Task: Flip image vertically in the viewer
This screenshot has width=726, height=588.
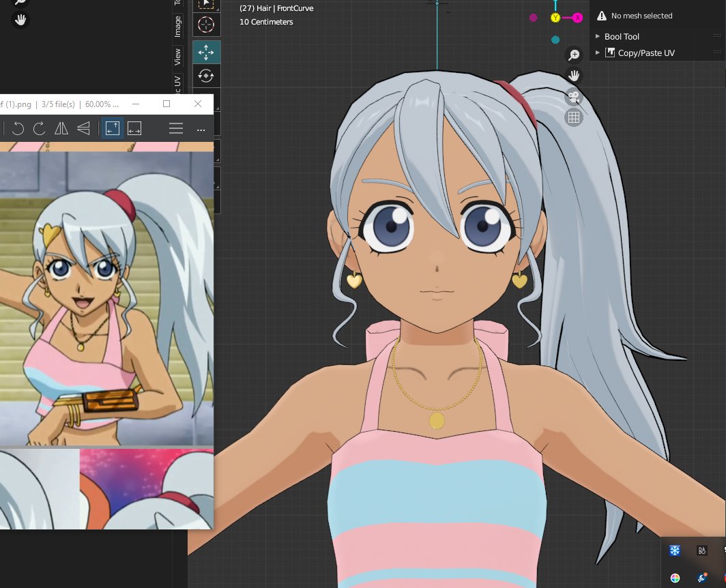Action: coord(83,128)
